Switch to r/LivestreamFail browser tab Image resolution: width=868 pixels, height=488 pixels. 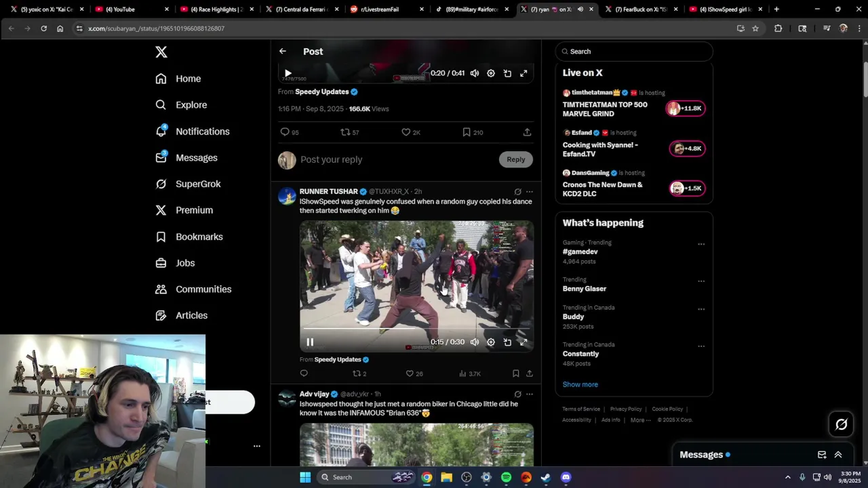[387, 9]
